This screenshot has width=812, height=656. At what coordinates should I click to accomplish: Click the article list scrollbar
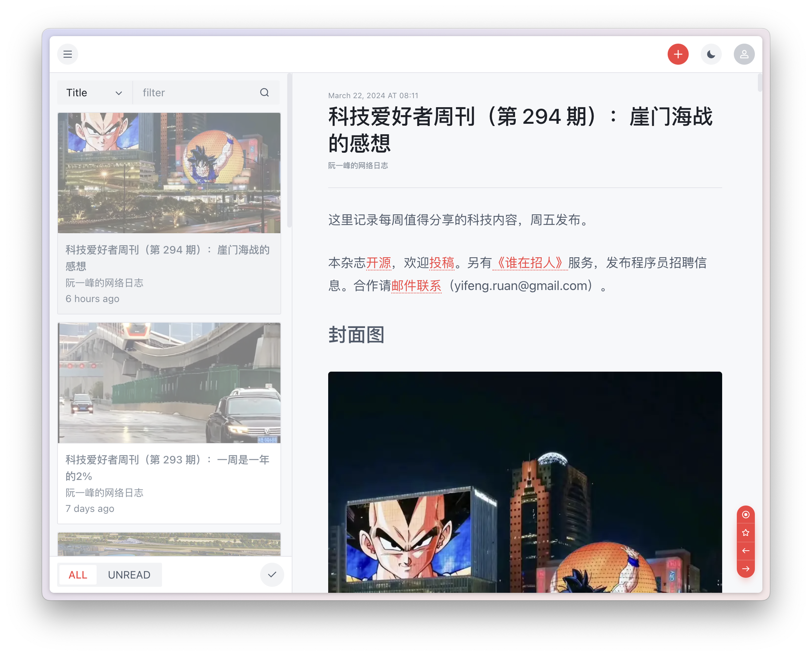pyautogui.click(x=289, y=151)
